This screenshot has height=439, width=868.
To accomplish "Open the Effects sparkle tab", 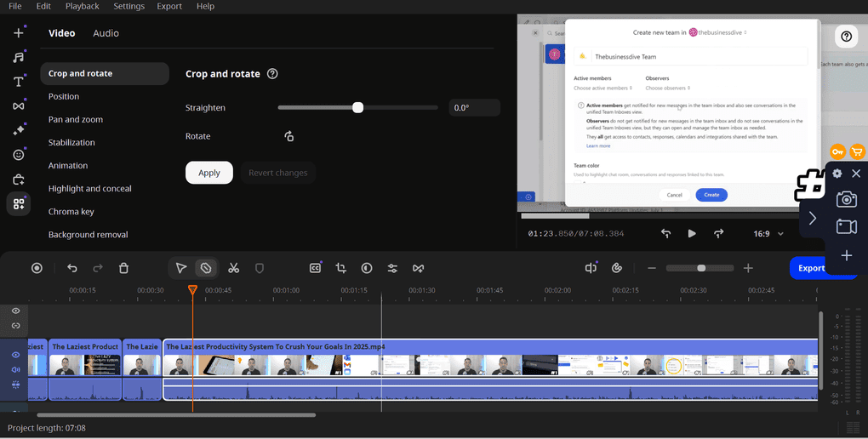I will tap(18, 130).
